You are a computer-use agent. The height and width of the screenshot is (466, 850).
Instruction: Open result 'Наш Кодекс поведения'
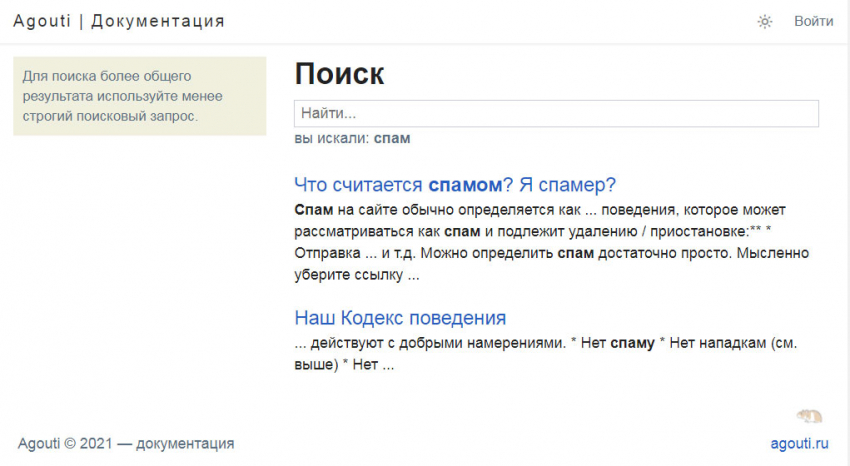[400, 318]
